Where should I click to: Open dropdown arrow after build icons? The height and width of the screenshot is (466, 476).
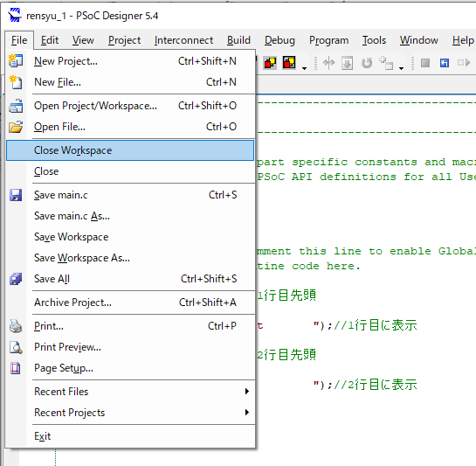tap(304, 68)
